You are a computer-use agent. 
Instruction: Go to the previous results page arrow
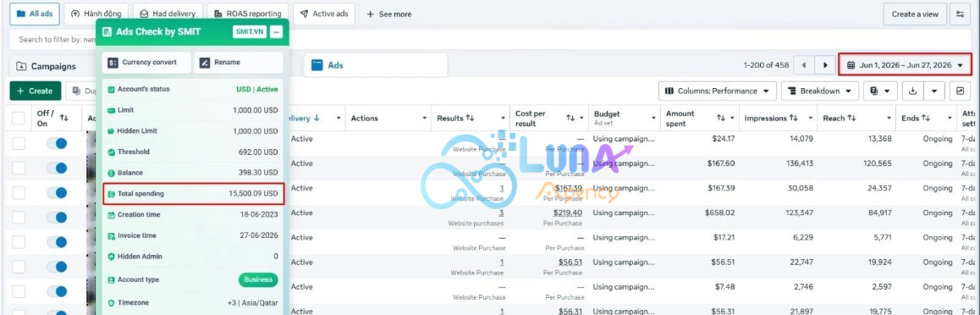point(804,65)
